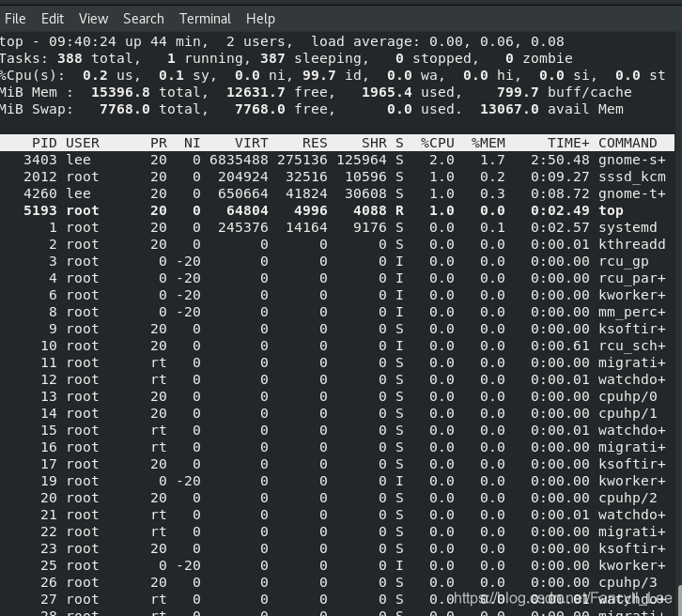Click the cpuhp/3 command name
This screenshot has height=616, width=682.
tap(628, 582)
